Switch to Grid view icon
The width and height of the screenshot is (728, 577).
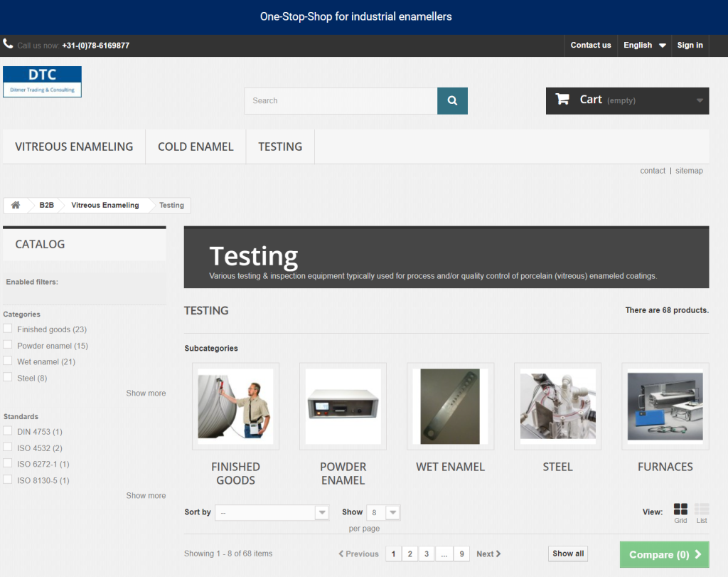coord(680,509)
